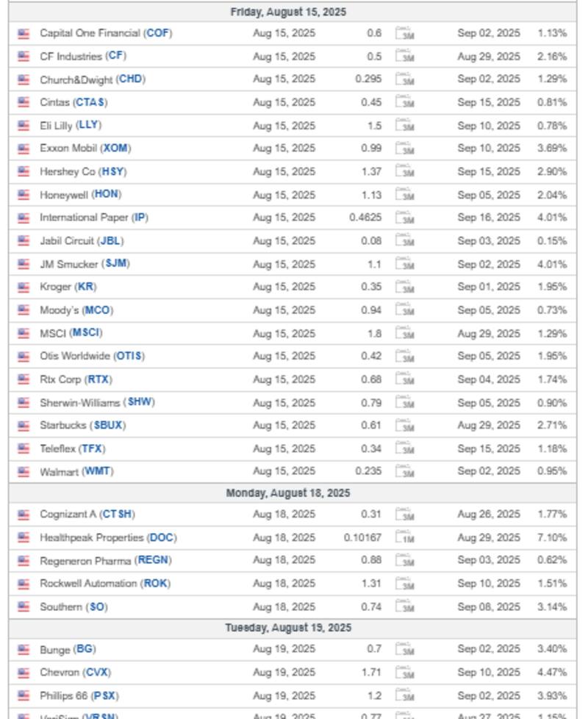Image resolution: width=588 pixels, height=719 pixels.
Task: Click the 3M frequency icon in Eli Lilly row
Action: (x=405, y=126)
